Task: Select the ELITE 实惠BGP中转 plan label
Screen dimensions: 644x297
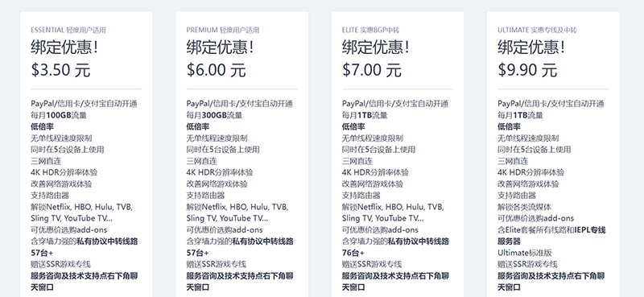Action: click(x=370, y=30)
